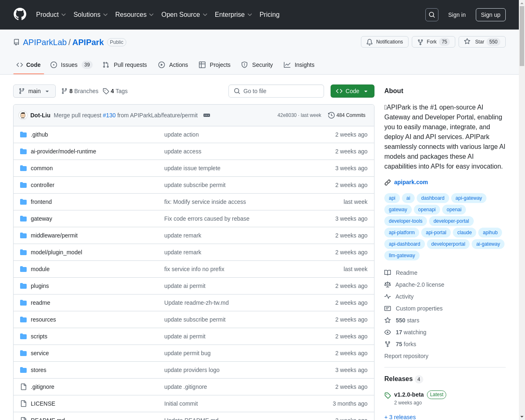
Task: Open the middleware/permit folder
Action: (x=54, y=235)
